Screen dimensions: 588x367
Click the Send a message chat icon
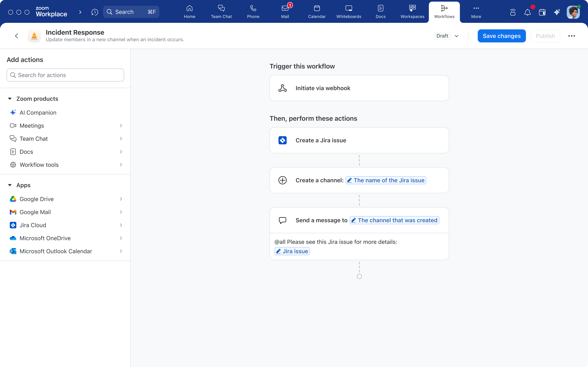pos(283,220)
